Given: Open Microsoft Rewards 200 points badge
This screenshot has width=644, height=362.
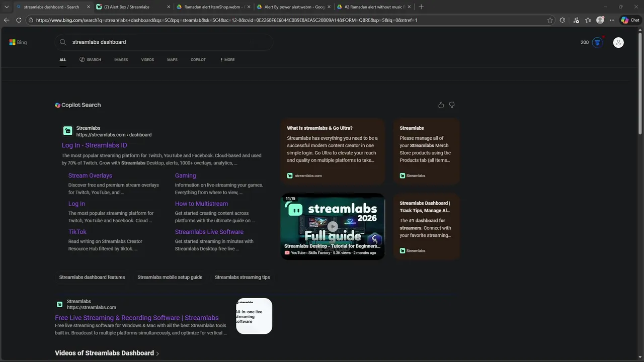Looking at the screenshot, I should click(x=592, y=42).
